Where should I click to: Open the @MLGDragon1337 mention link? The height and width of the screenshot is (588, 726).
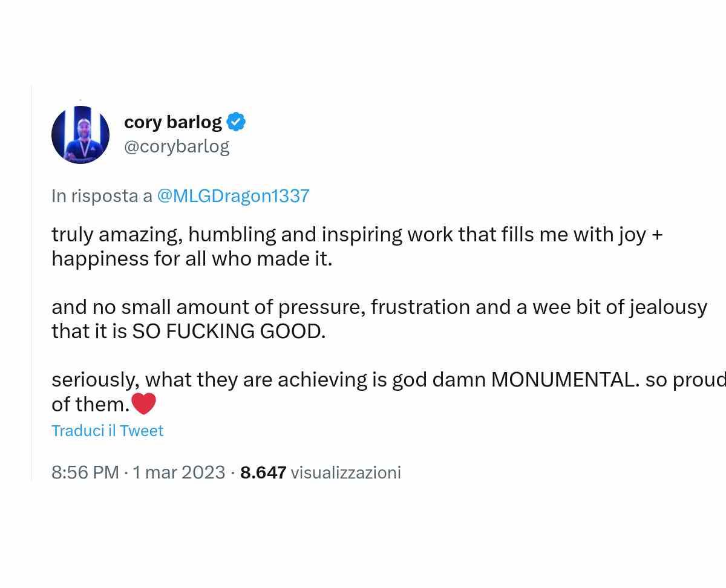233,195
